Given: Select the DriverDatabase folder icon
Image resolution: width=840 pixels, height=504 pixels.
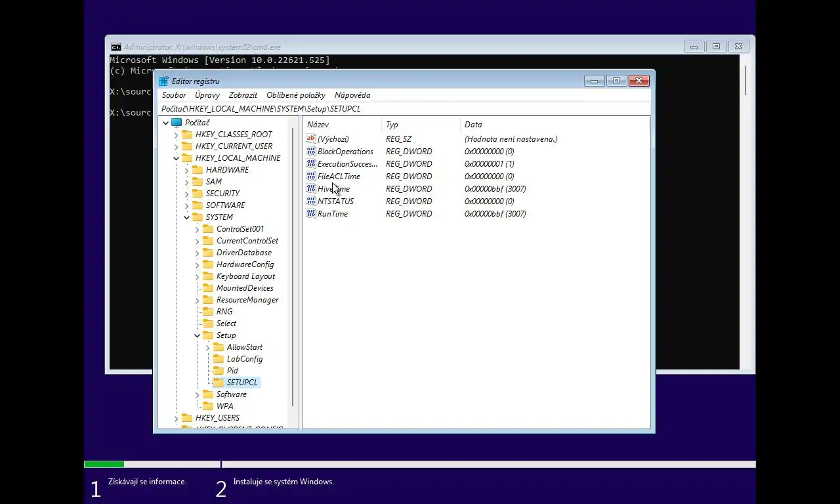Looking at the screenshot, I should [x=208, y=253].
